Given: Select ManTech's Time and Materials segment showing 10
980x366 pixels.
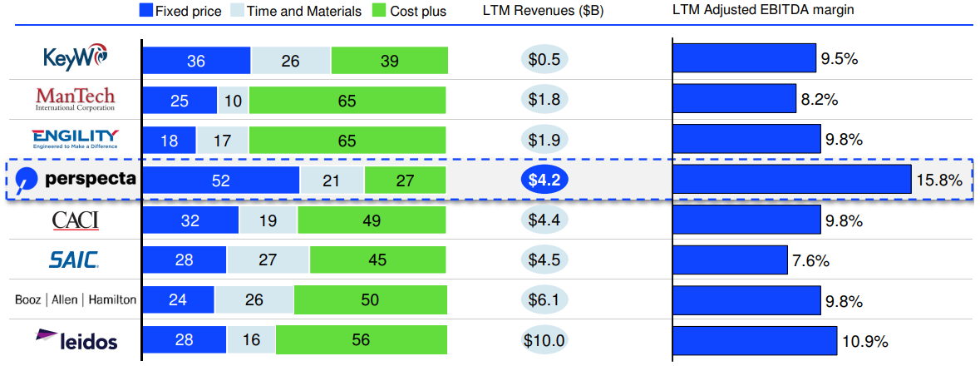Looking at the screenshot, I should [x=233, y=100].
